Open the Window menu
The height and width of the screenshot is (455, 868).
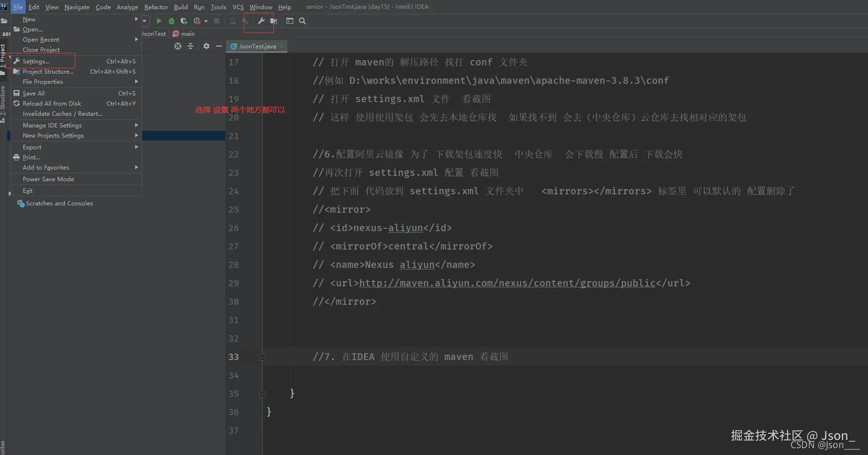click(x=261, y=7)
